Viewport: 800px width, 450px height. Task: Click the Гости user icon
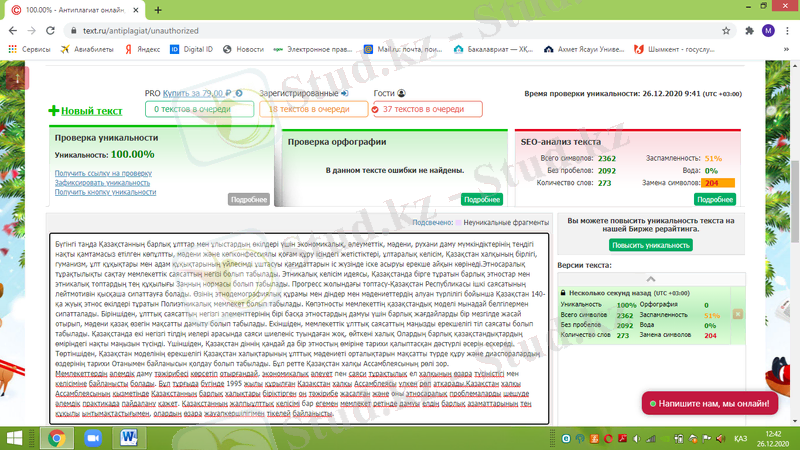(402, 93)
